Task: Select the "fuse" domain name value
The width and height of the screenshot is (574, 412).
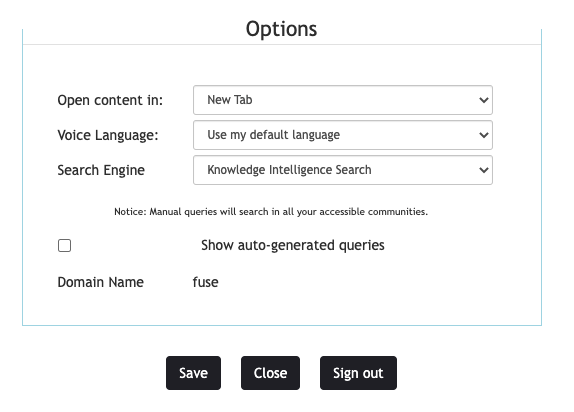Action: point(205,282)
